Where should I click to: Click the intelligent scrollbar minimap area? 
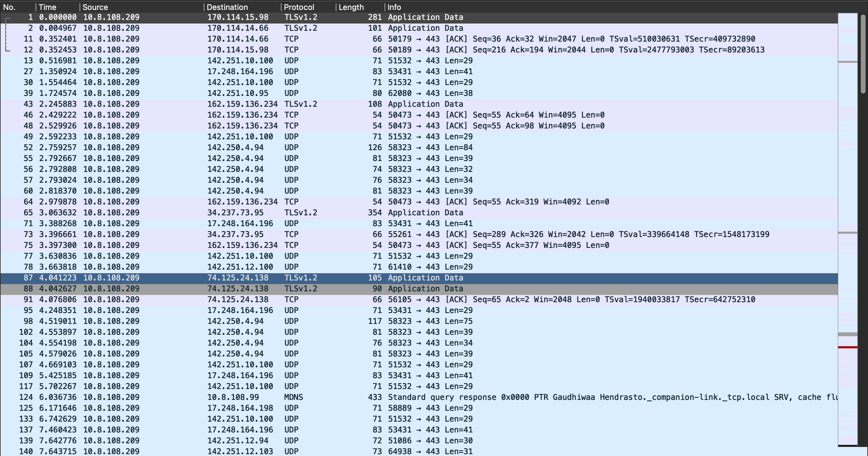point(848,169)
